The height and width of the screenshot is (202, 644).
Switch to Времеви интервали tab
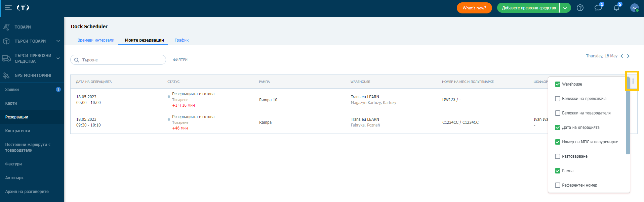pyautogui.click(x=96, y=40)
